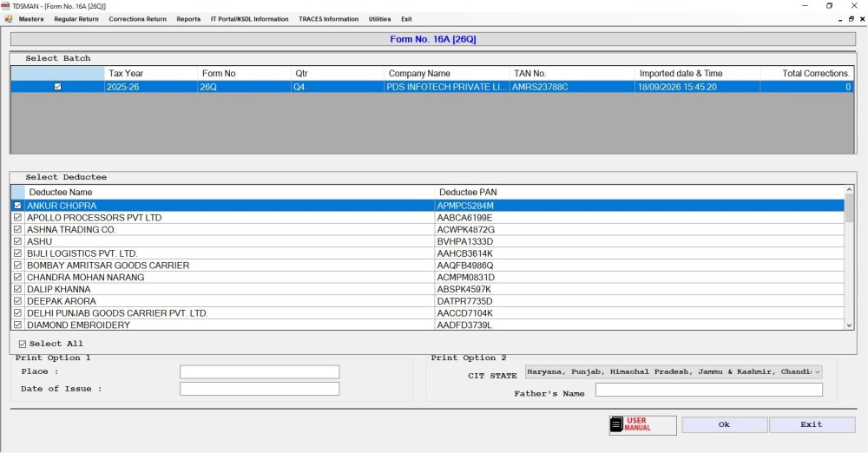Toggle the 2025-26 batch checkbox
Image resolution: width=868 pixels, height=453 pixels.
click(57, 87)
